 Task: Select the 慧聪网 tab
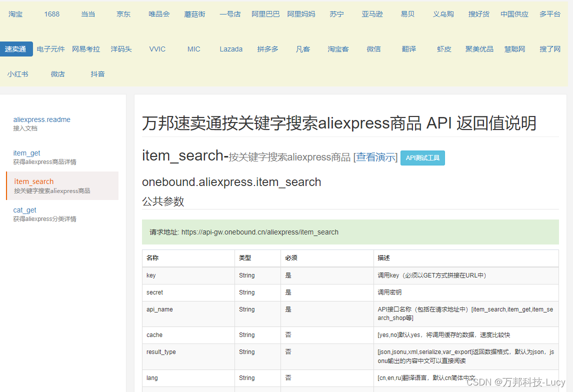pyautogui.click(x=515, y=49)
